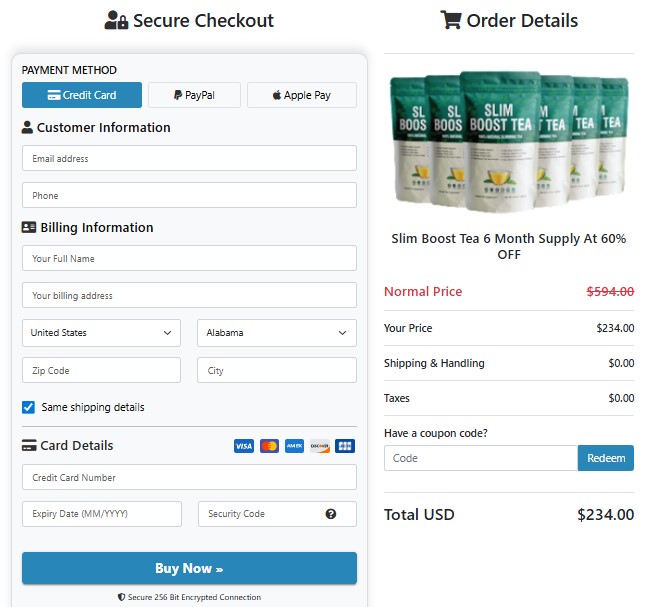Click the Discover card icon

pyautogui.click(x=320, y=446)
